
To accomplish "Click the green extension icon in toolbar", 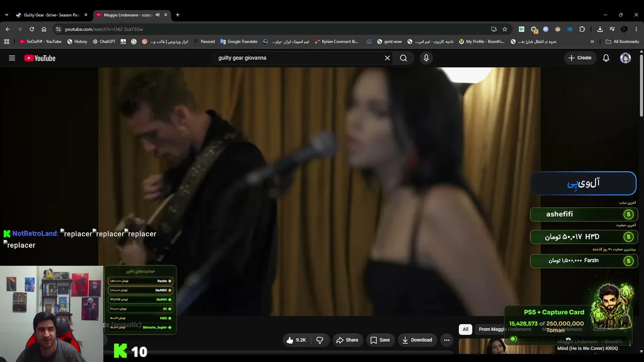I will click(x=522, y=29).
